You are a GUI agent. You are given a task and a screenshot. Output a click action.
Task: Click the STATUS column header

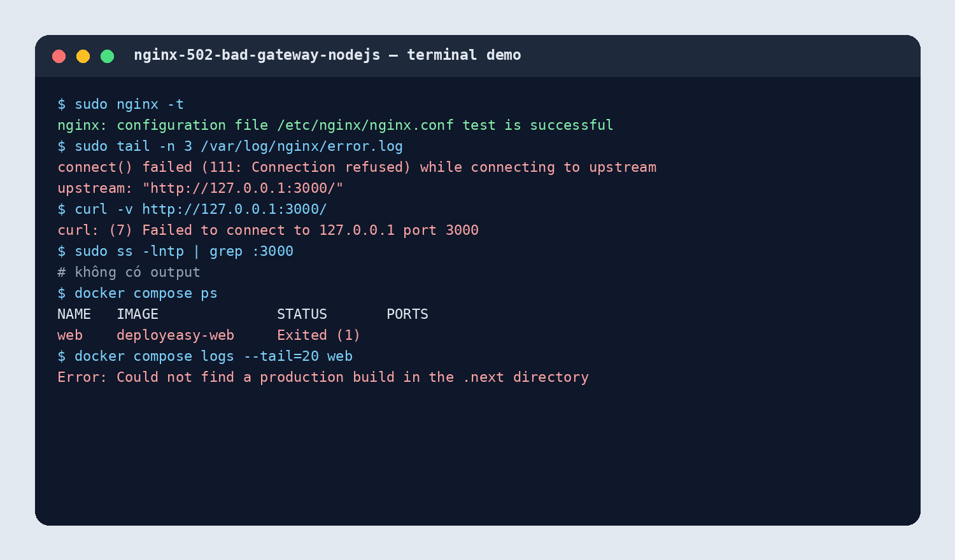pos(302,314)
